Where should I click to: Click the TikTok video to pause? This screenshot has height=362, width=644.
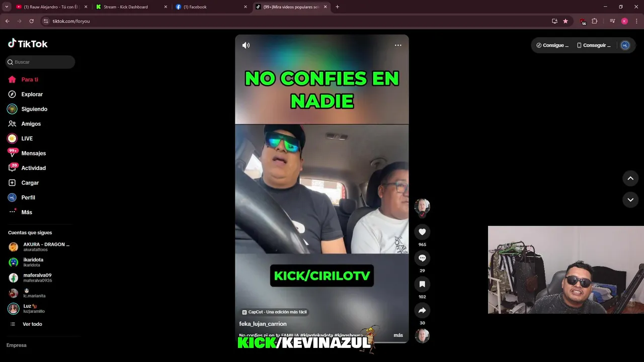click(322, 189)
